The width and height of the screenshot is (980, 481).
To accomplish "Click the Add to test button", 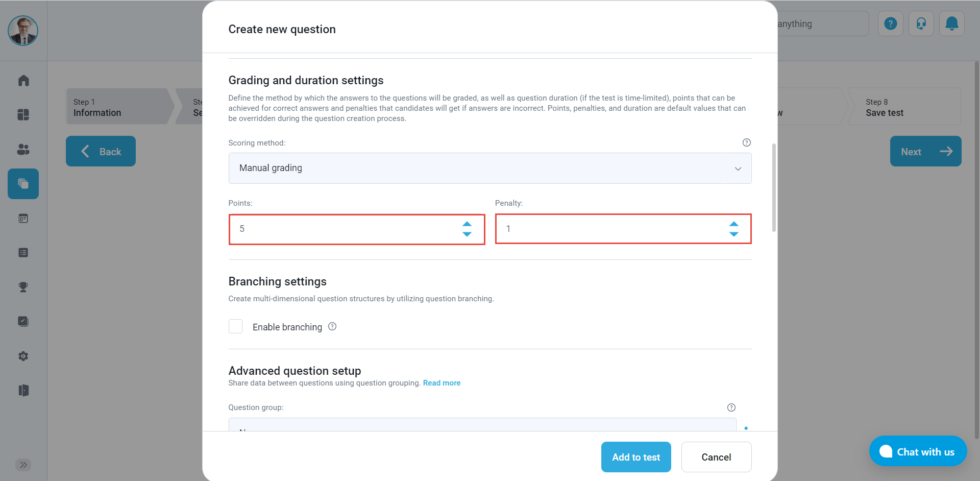I will 635,457.
